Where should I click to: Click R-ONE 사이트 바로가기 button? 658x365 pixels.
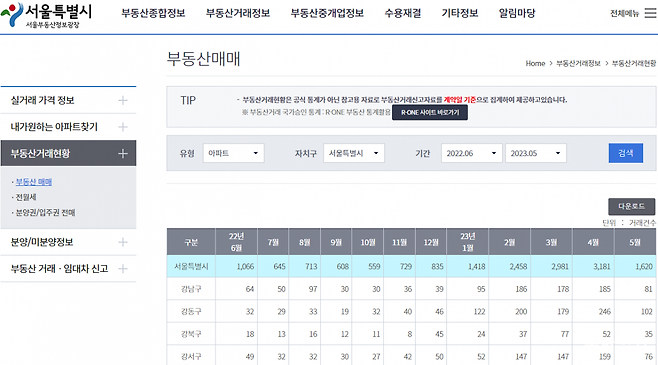pyautogui.click(x=430, y=112)
